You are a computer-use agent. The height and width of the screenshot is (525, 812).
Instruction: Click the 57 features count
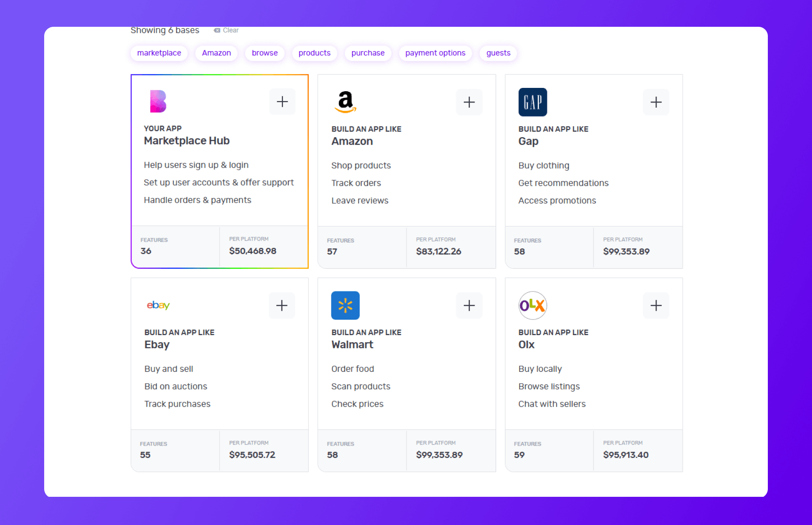[332, 251]
